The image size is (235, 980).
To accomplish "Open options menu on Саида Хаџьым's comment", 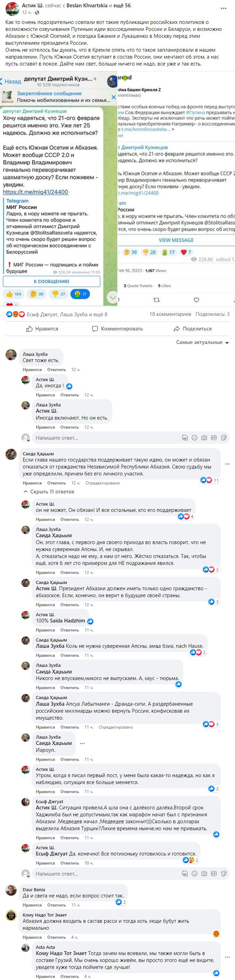I will pyautogui.click(x=227, y=464).
